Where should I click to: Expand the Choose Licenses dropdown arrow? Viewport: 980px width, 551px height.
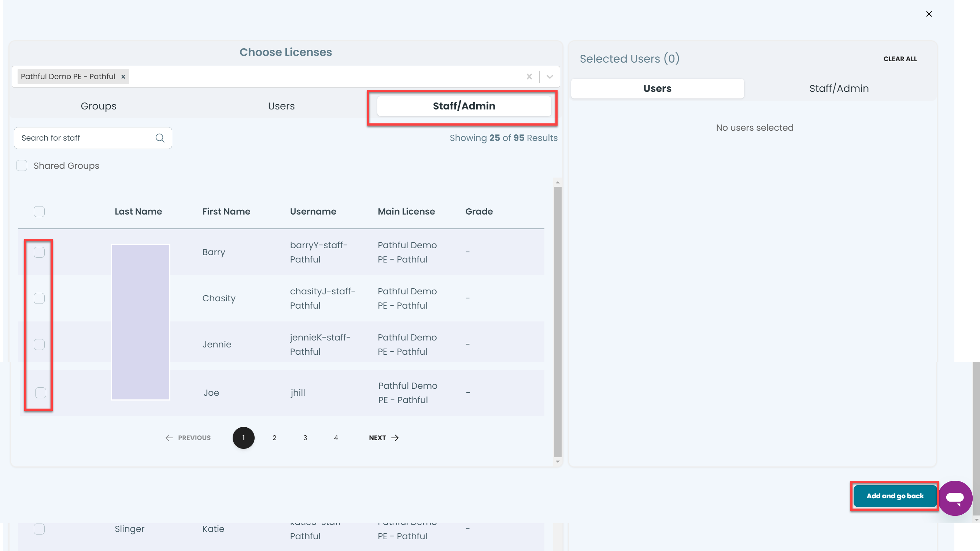tap(550, 77)
